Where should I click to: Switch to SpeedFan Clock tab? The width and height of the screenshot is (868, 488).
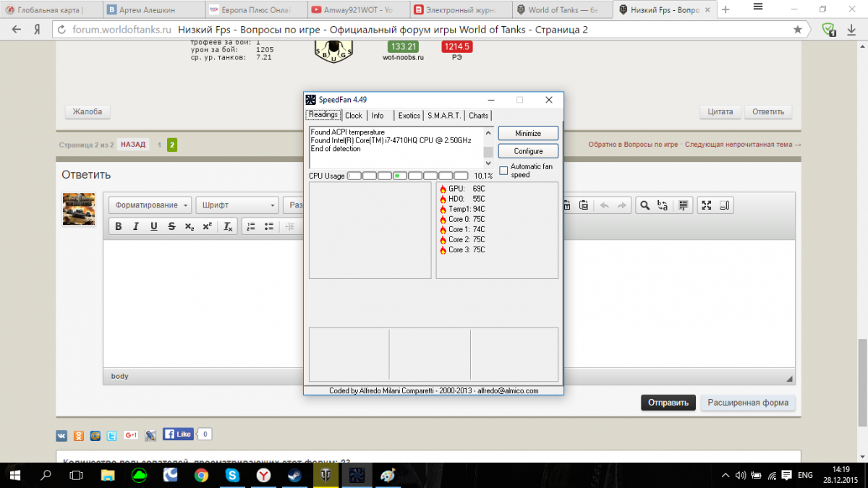pos(354,116)
